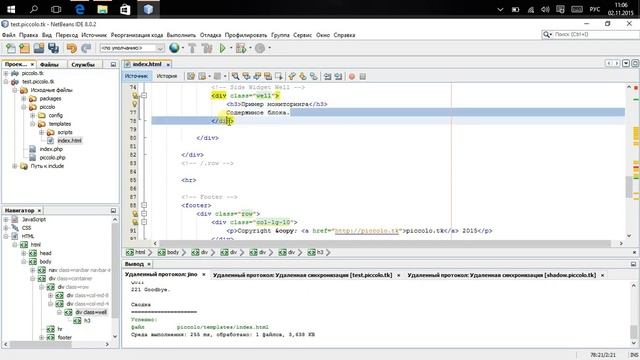Click the editor Find Selection magnifier icon
640x360 pixels.
(x=236, y=76)
